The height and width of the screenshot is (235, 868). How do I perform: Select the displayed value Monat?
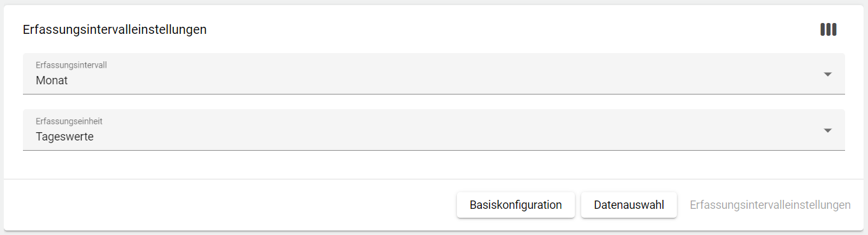(52, 80)
